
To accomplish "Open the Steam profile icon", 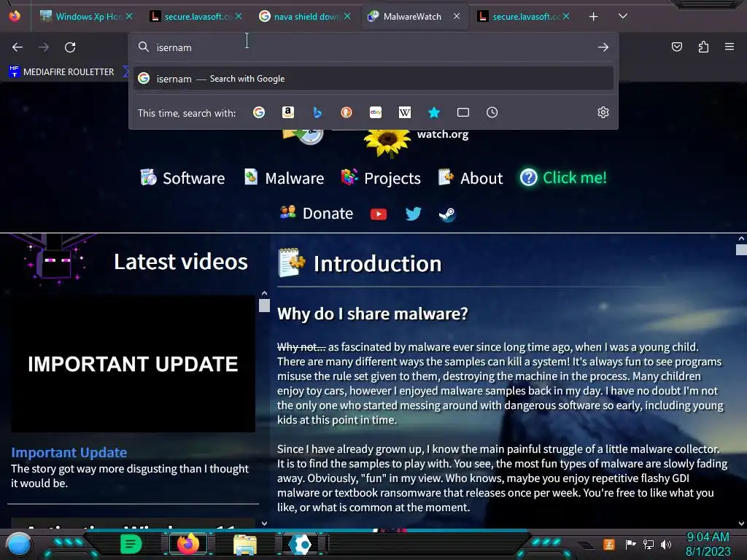I will (447, 214).
